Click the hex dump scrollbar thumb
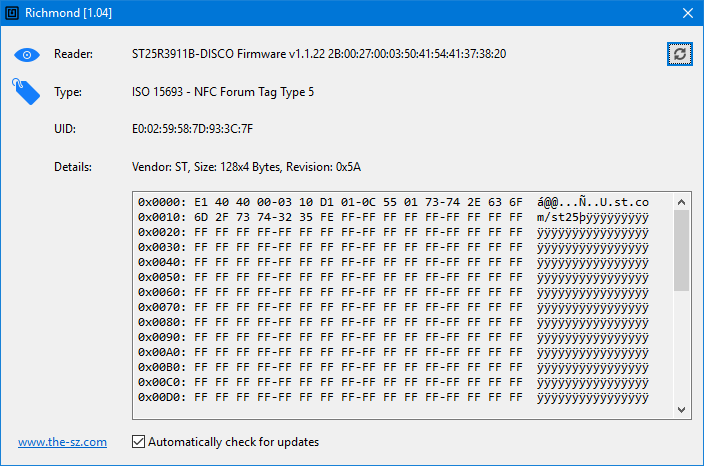This screenshot has width=704, height=466. [681, 251]
